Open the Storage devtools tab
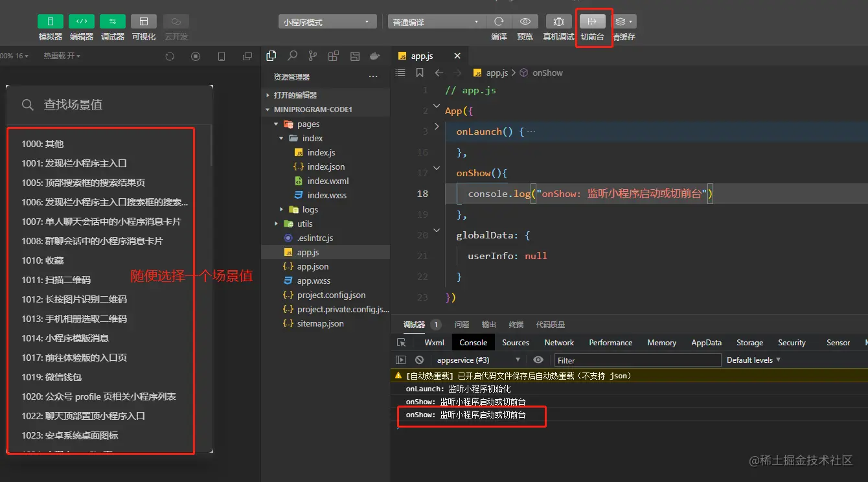Screen dimensions: 868x482 (x=749, y=343)
